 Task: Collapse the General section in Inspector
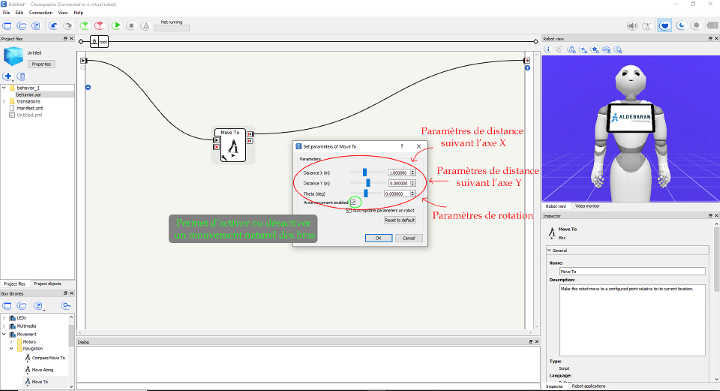point(549,251)
